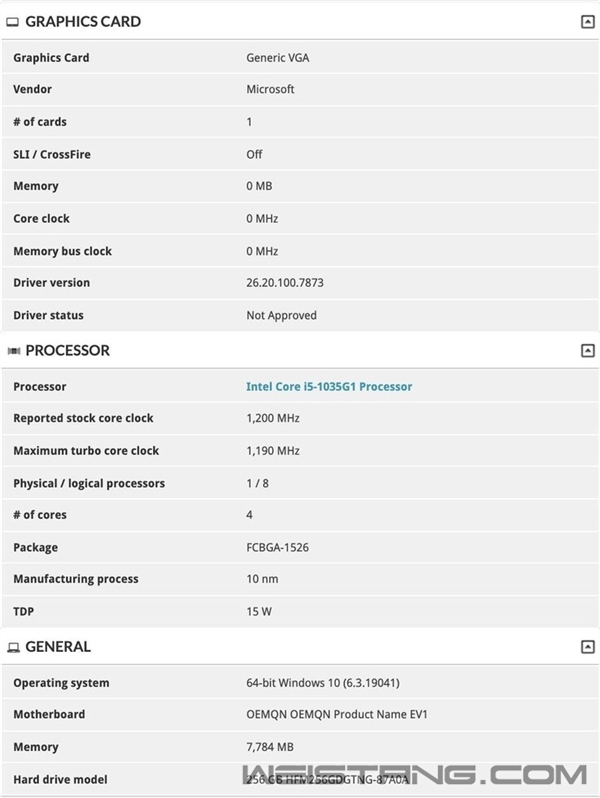Click the Generic VGA graphics card value
The width and height of the screenshot is (600, 798).
[x=278, y=58]
